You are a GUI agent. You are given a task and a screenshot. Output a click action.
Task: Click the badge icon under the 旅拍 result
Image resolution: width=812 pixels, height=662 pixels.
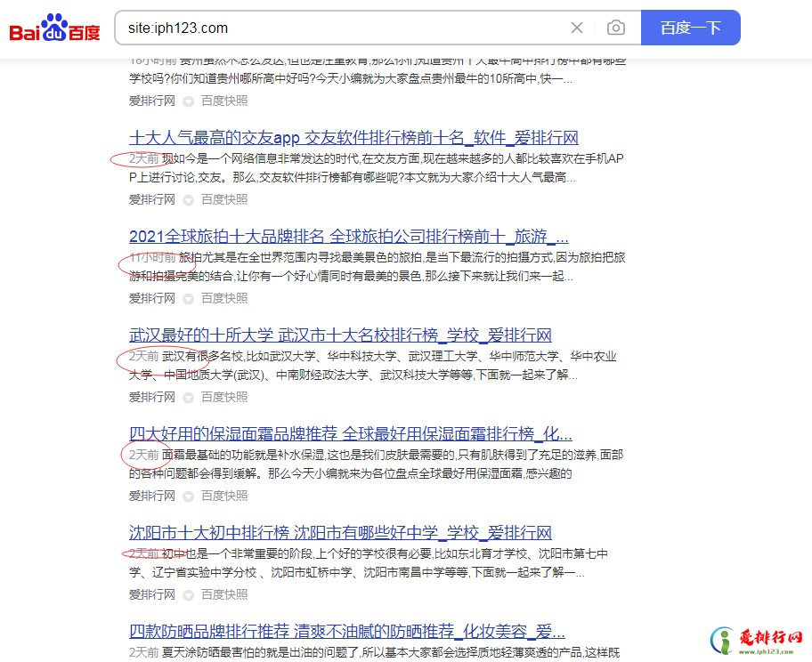188,299
